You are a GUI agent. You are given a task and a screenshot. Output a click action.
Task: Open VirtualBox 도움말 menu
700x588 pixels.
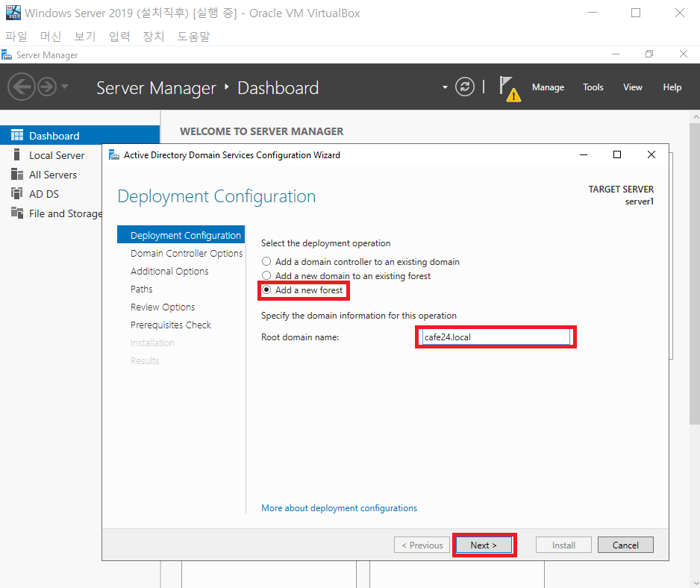(x=193, y=36)
